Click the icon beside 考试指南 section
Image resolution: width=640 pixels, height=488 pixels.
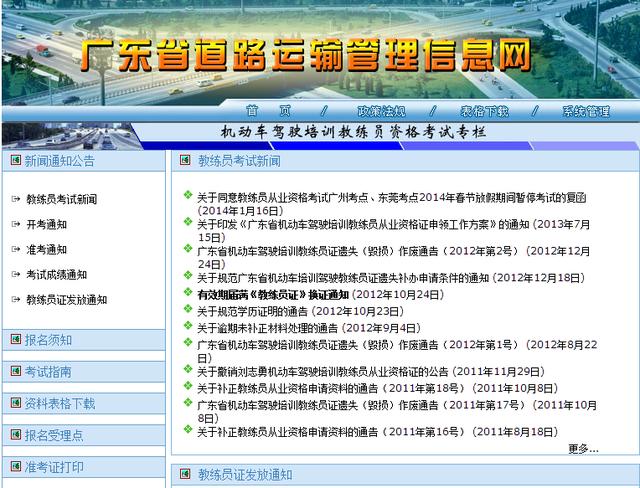tap(15, 372)
